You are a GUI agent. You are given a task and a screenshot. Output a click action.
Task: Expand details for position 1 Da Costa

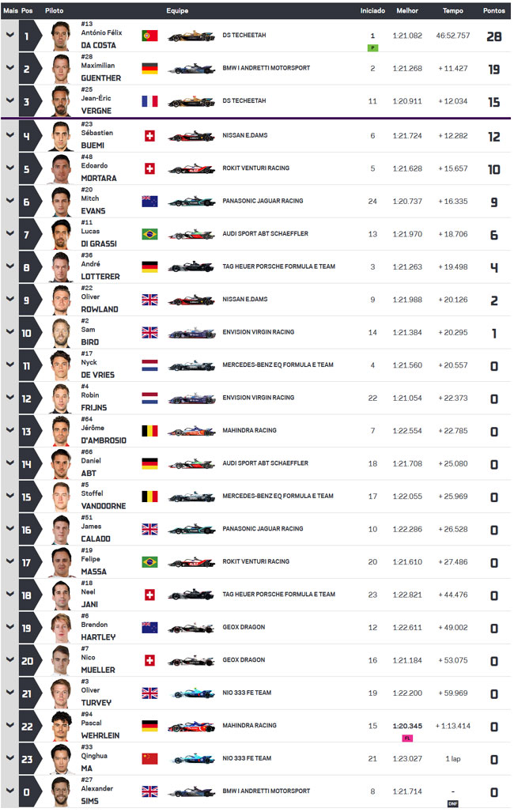pos(9,35)
